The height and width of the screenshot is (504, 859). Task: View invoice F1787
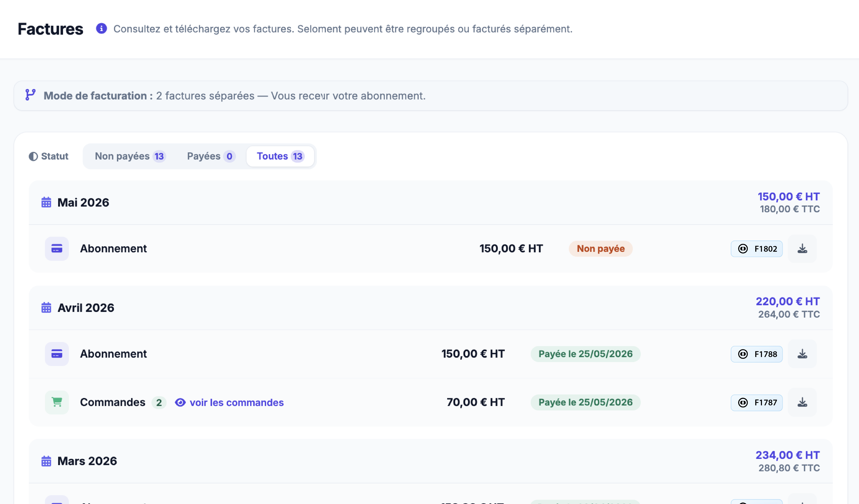[757, 402]
